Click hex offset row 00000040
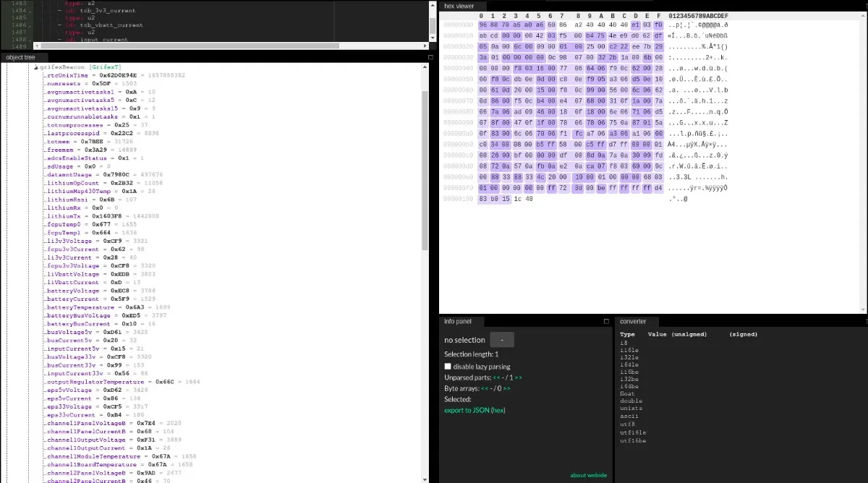The width and height of the screenshot is (868, 483). click(x=457, y=69)
